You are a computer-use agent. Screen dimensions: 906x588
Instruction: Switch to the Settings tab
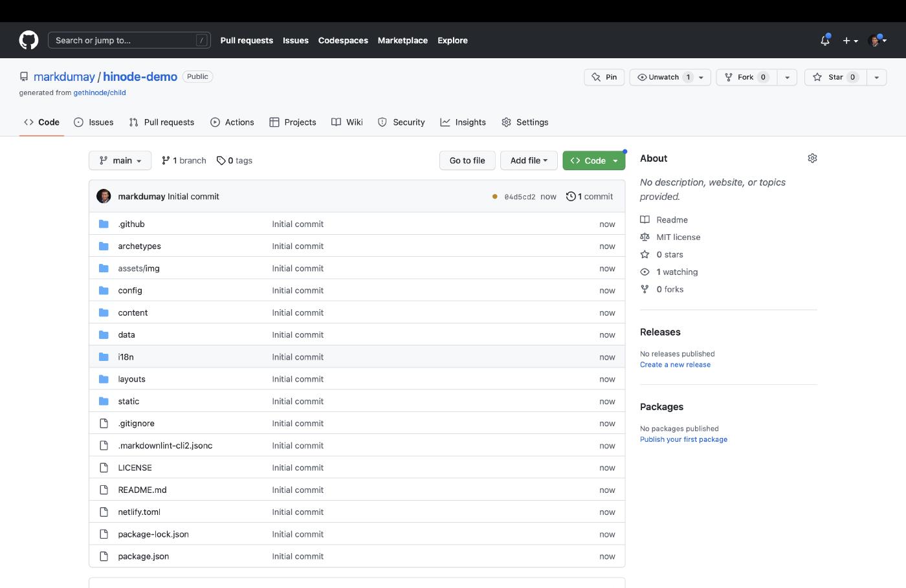(x=525, y=122)
